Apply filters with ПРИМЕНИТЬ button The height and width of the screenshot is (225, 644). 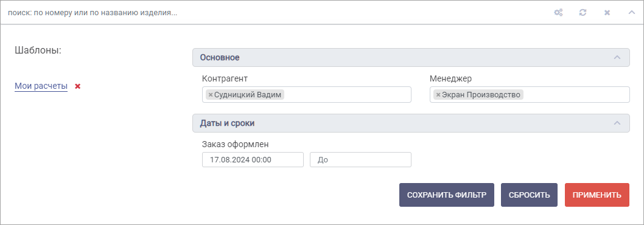pos(597,195)
